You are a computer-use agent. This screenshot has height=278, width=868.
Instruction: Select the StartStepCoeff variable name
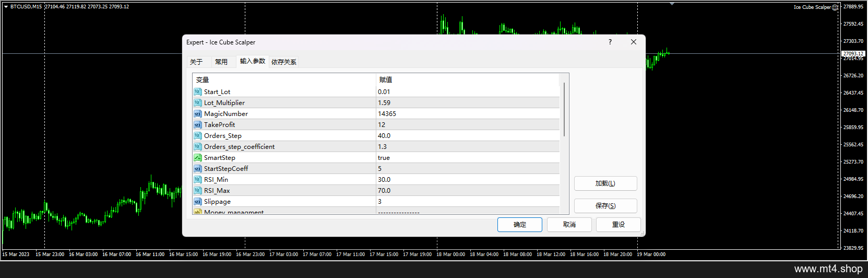[x=226, y=169]
